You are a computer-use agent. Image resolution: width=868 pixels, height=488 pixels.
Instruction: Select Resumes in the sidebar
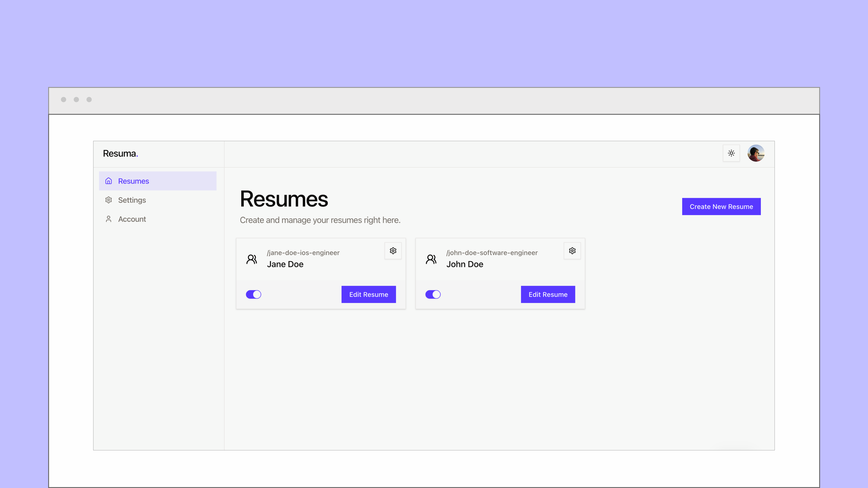pos(158,181)
